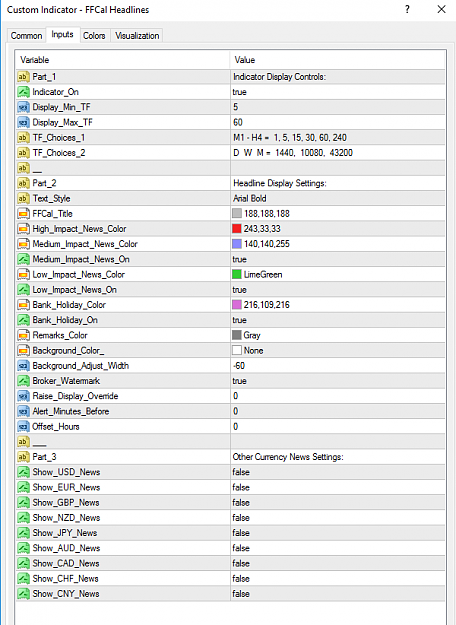Click the Background_Adjust_Width value -60
This screenshot has width=456, height=625.
[239, 366]
